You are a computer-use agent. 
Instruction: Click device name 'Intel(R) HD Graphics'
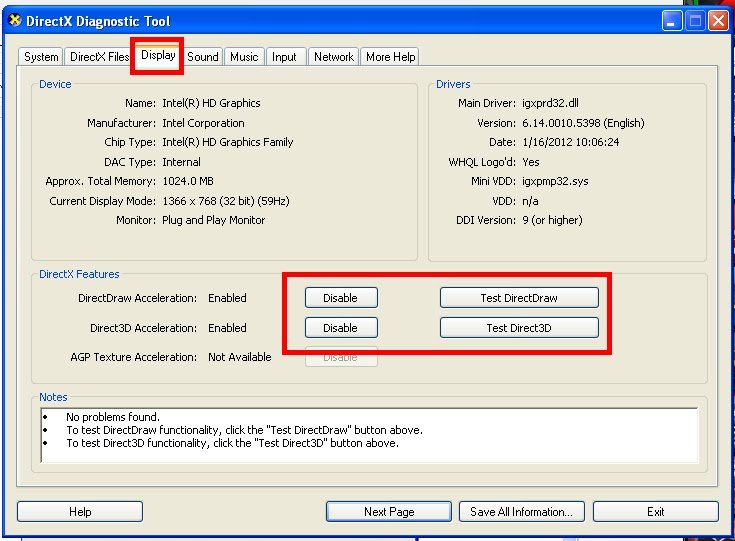tap(211, 103)
